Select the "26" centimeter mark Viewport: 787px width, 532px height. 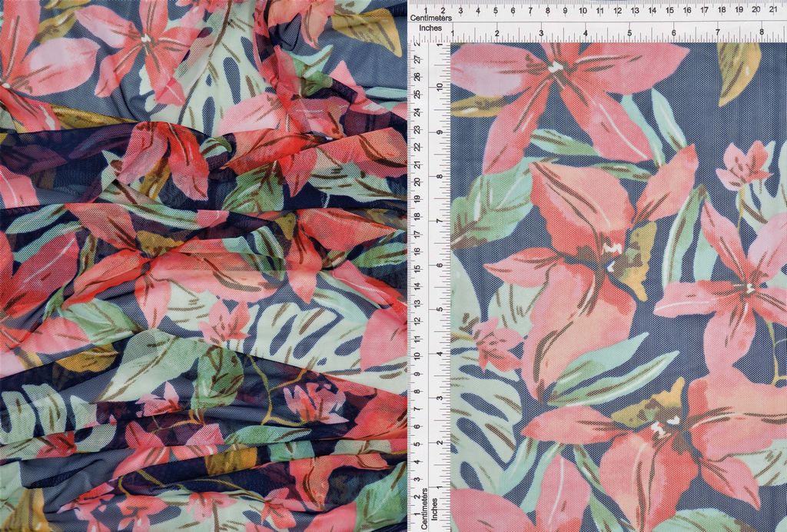tap(417, 77)
